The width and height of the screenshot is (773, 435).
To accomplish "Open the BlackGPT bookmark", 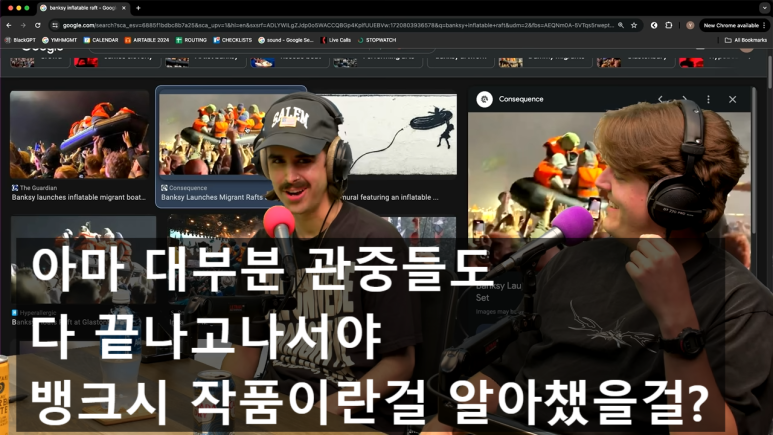I will [20, 40].
